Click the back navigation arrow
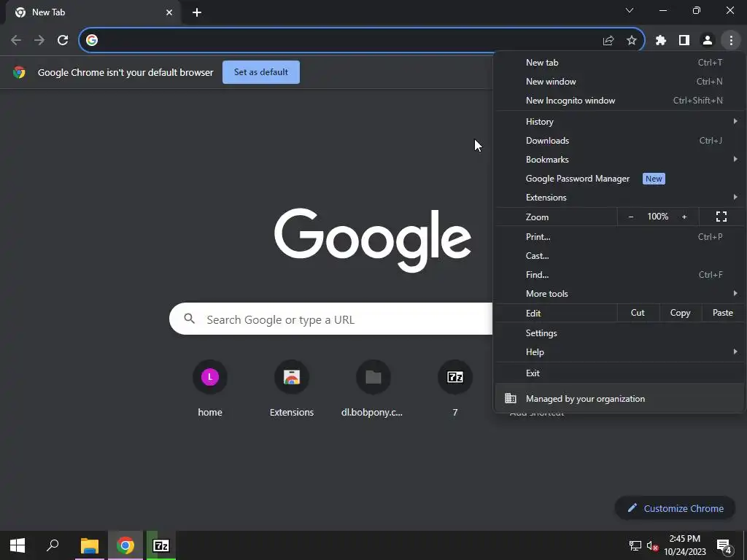Image resolution: width=747 pixels, height=560 pixels. [16, 41]
